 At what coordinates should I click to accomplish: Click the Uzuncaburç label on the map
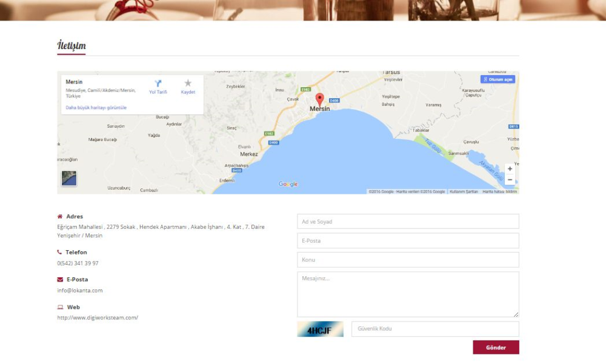click(119, 188)
